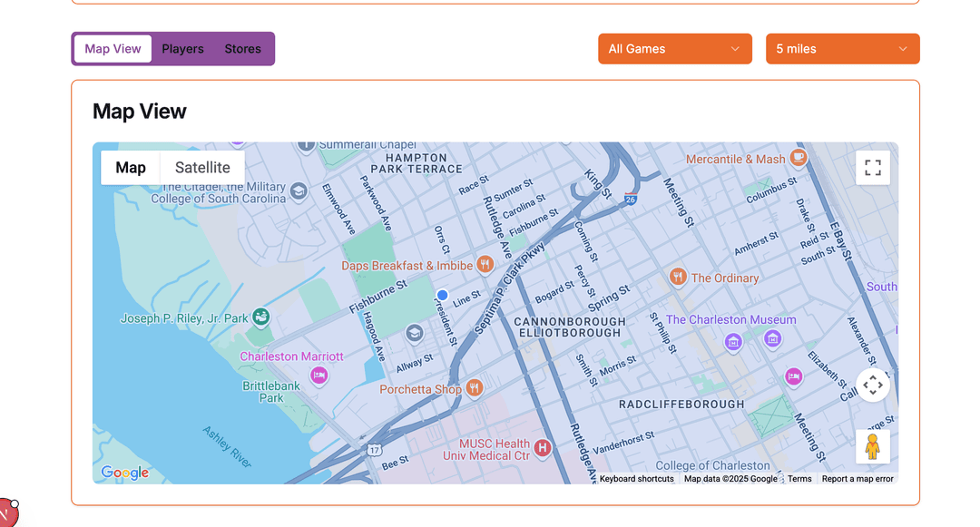Click the blue current location dot

[x=443, y=295]
